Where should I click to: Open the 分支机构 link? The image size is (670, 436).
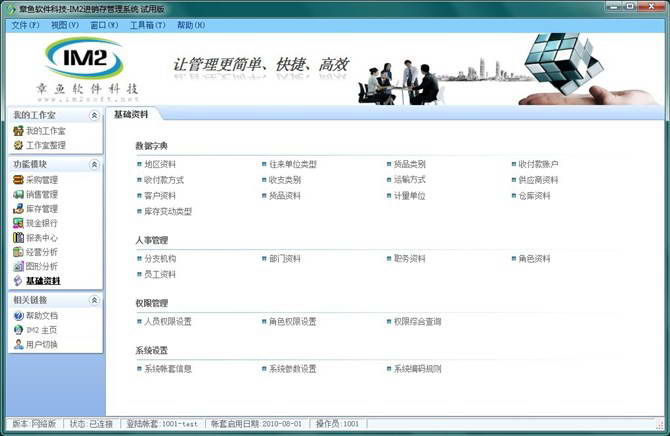pyautogui.click(x=160, y=259)
